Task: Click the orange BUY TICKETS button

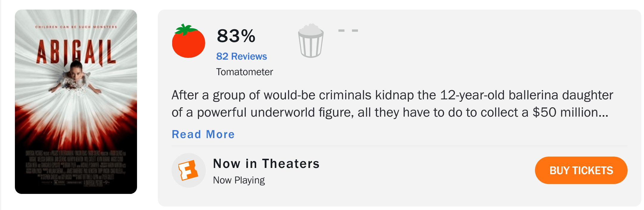Action: point(581,170)
